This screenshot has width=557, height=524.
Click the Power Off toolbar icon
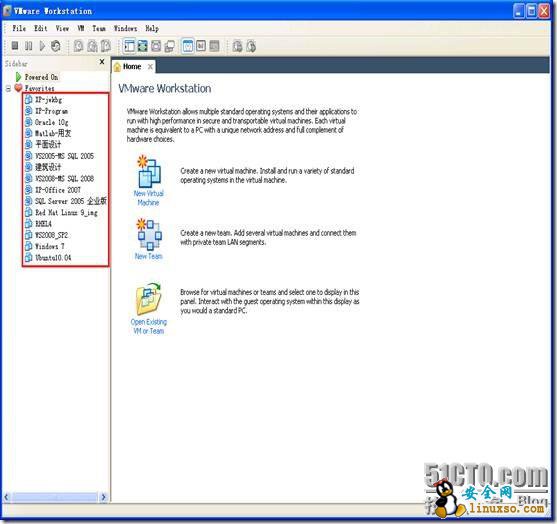click(x=15, y=46)
